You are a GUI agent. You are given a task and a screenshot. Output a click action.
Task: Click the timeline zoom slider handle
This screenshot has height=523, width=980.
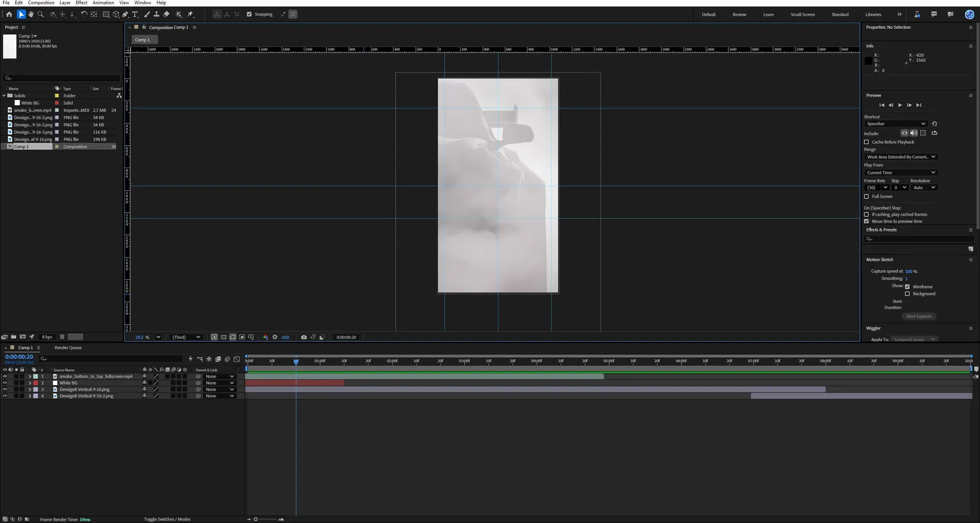click(x=255, y=519)
